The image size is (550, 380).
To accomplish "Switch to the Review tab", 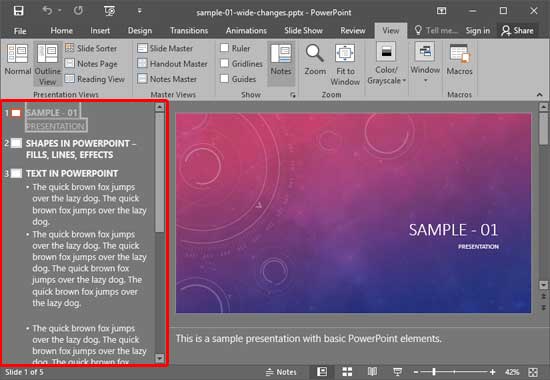I will [x=353, y=31].
